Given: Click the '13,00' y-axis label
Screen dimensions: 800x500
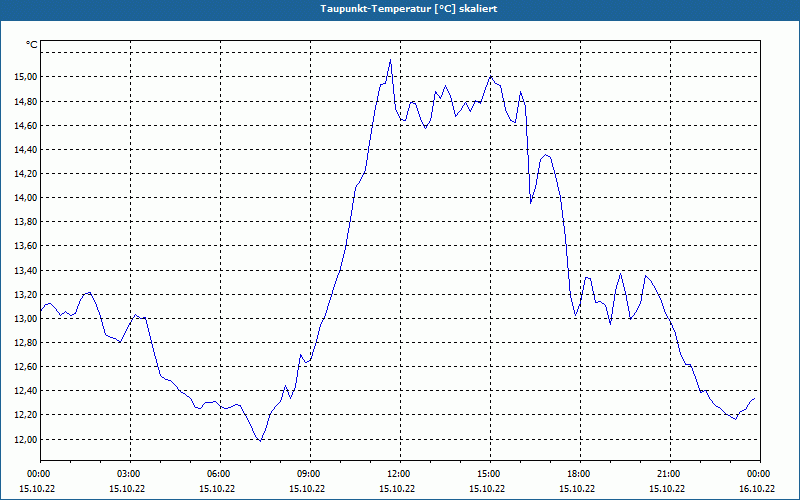Looking at the screenshot, I should (28, 318).
